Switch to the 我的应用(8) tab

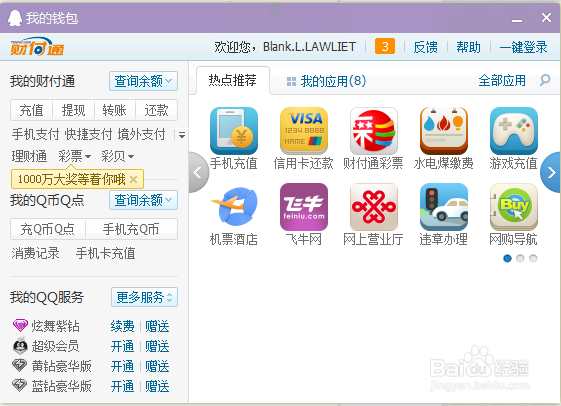(x=326, y=81)
